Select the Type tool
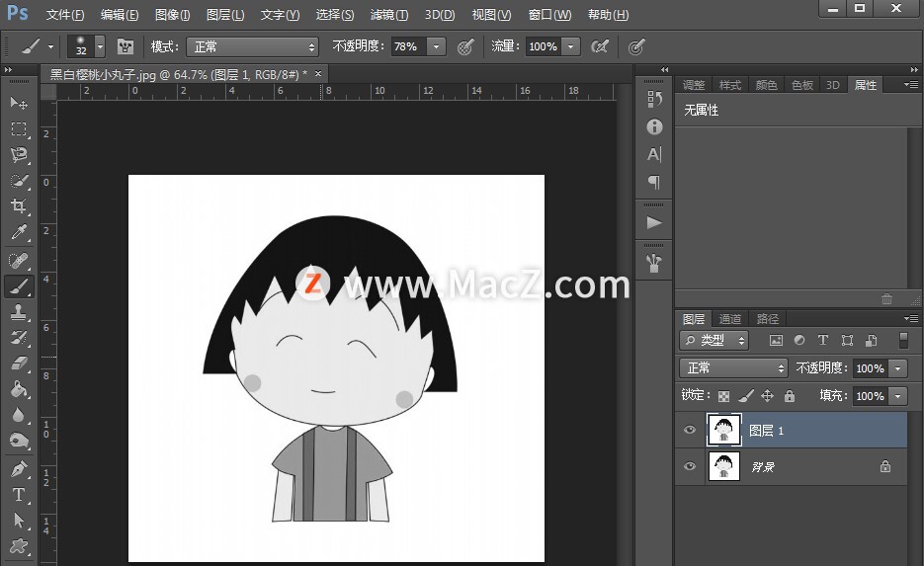This screenshot has width=924, height=566. click(19, 495)
